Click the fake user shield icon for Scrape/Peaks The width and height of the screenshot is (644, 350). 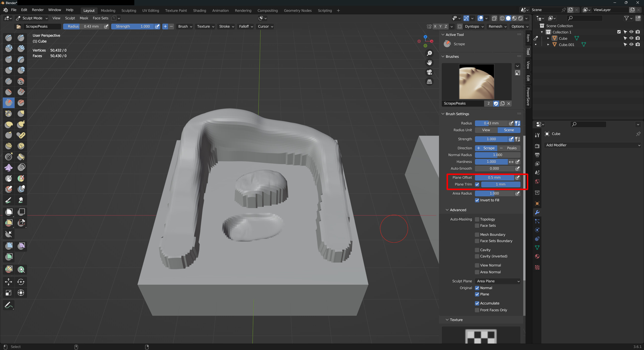(496, 103)
